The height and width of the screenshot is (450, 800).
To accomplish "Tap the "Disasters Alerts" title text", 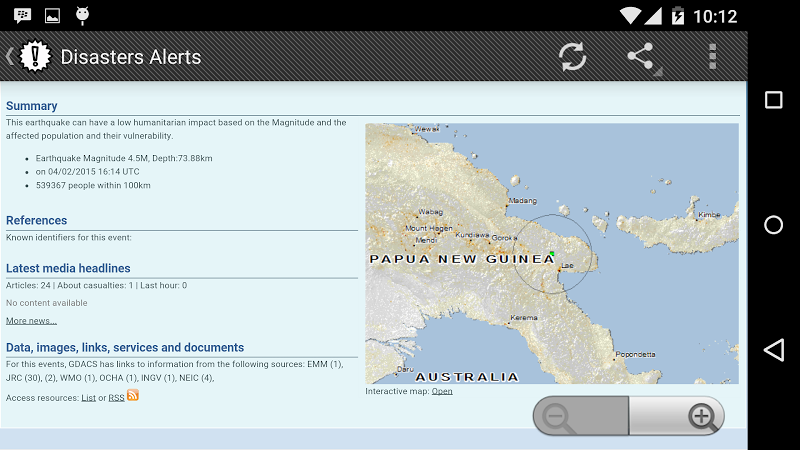I will coord(131,57).
